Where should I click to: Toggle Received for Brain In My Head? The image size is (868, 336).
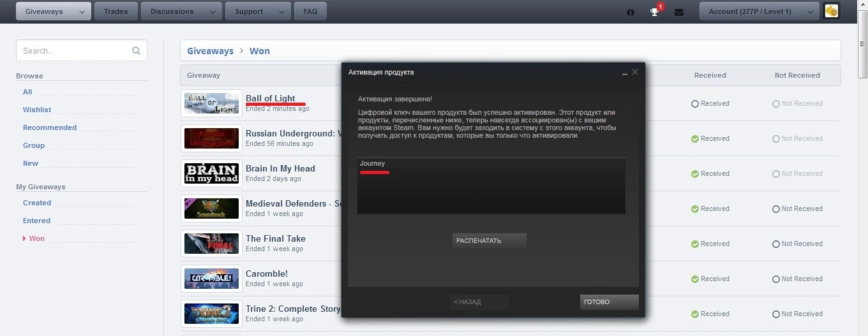point(710,173)
